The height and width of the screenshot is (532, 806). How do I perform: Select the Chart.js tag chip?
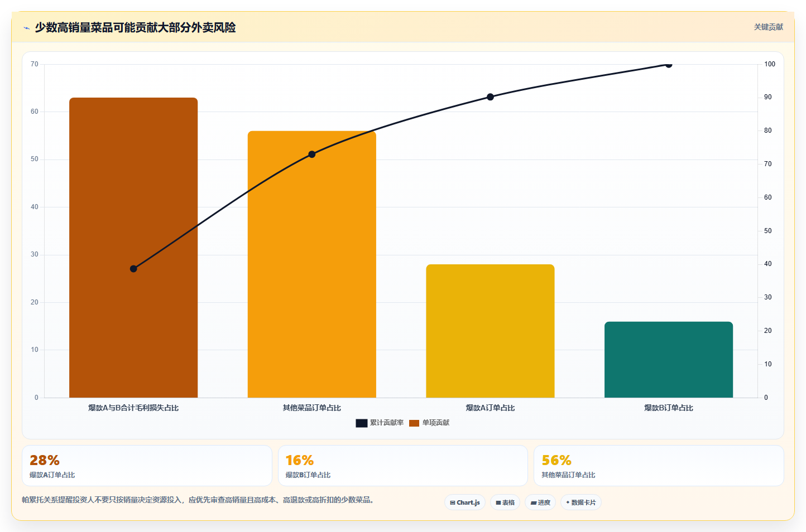(x=465, y=502)
